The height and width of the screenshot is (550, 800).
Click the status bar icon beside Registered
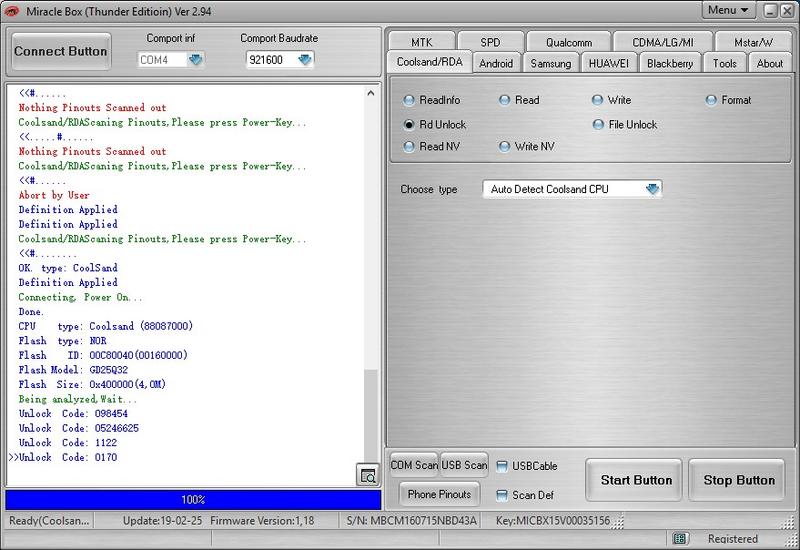(679, 538)
